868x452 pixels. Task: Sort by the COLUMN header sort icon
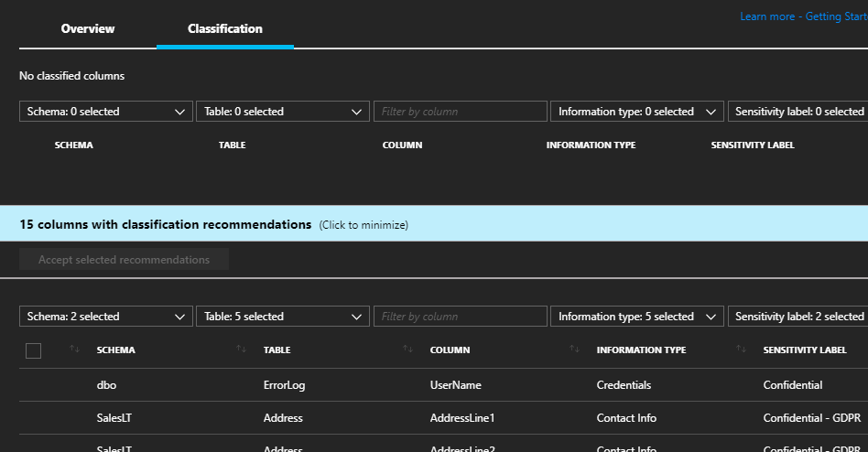tap(408, 350)
